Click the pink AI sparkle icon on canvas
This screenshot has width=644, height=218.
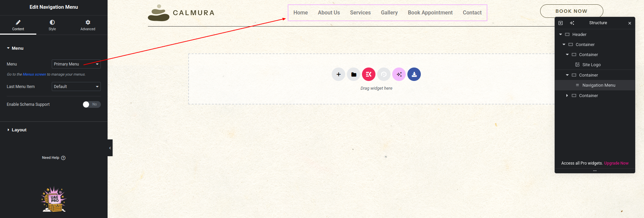(x=399, y=74)
